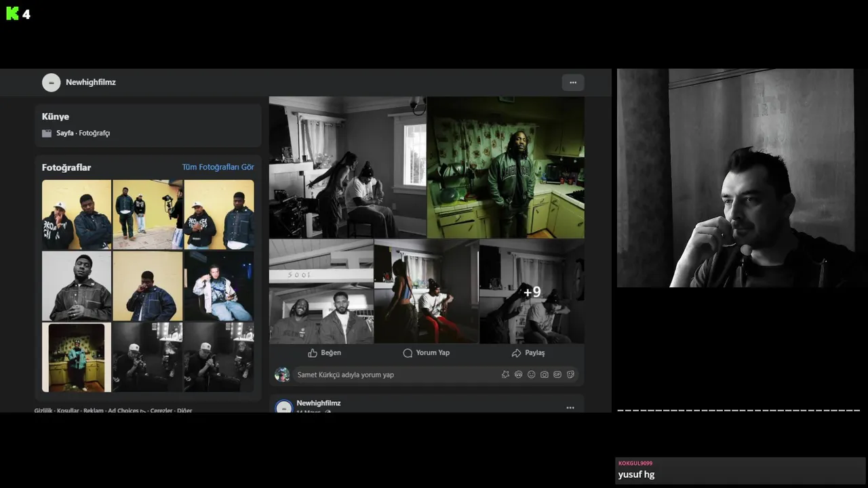Screen dimensions: 868x488
Task: Open Tüm Fotoğrafları Gör link
Action: click(218, 167)
